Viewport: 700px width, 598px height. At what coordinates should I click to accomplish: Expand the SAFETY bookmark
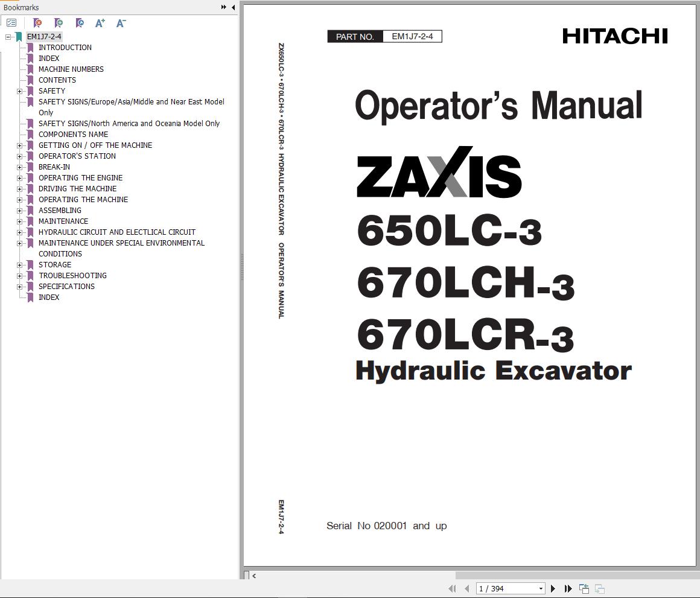pos(20,92)
